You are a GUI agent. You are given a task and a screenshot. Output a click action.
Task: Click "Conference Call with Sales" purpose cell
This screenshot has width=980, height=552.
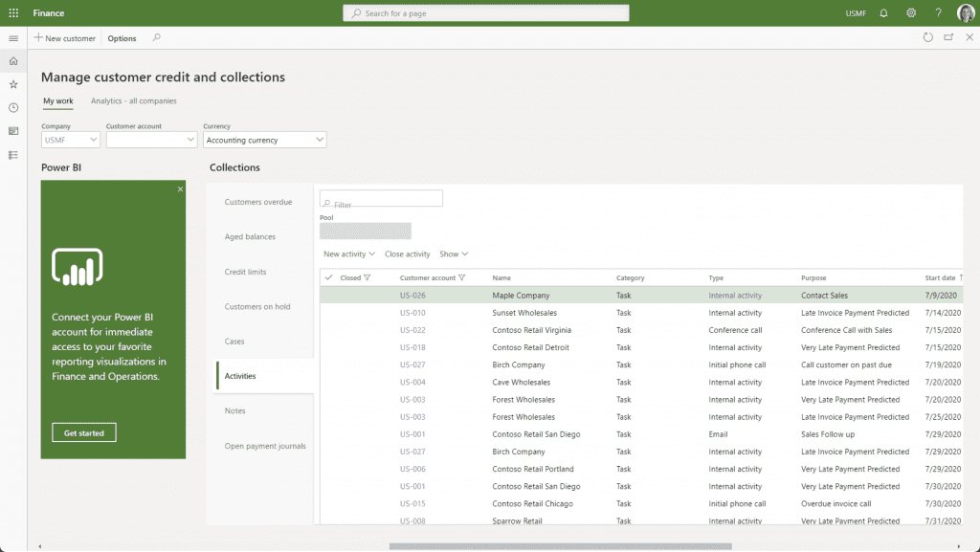point(846,330)
